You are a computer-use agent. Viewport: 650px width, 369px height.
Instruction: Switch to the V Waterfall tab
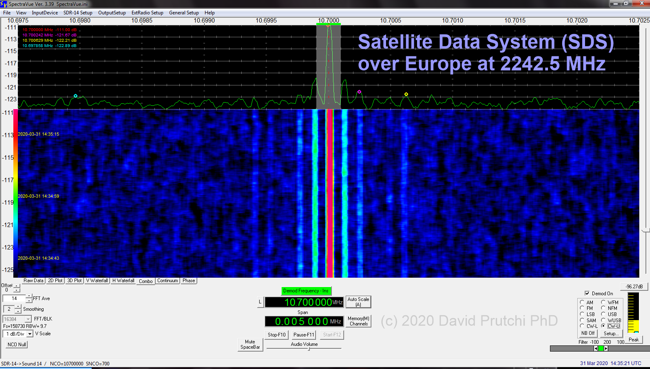pos(97,281)
